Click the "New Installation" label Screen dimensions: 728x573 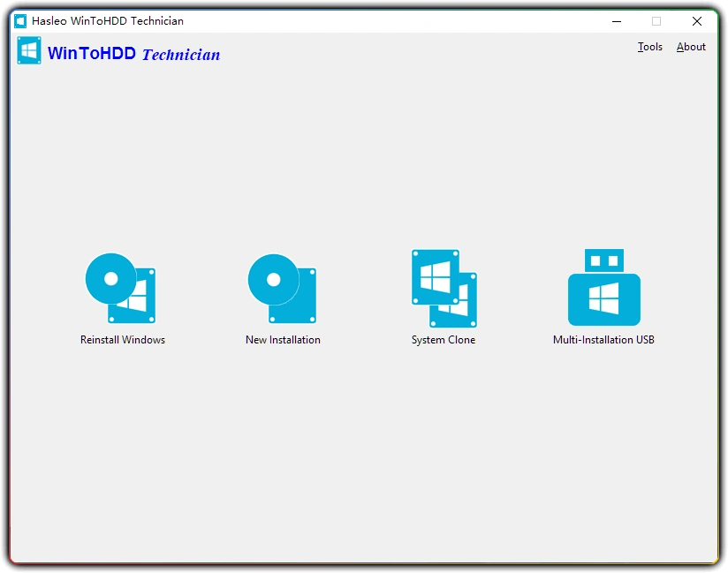tap(282, 338)
